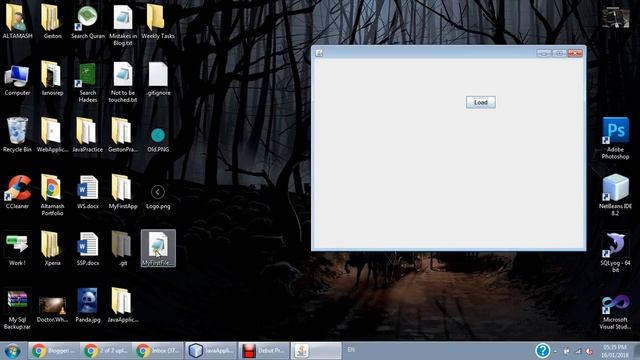Click the EN language indicator
640x360 pixels.
[x=351, y=350]
